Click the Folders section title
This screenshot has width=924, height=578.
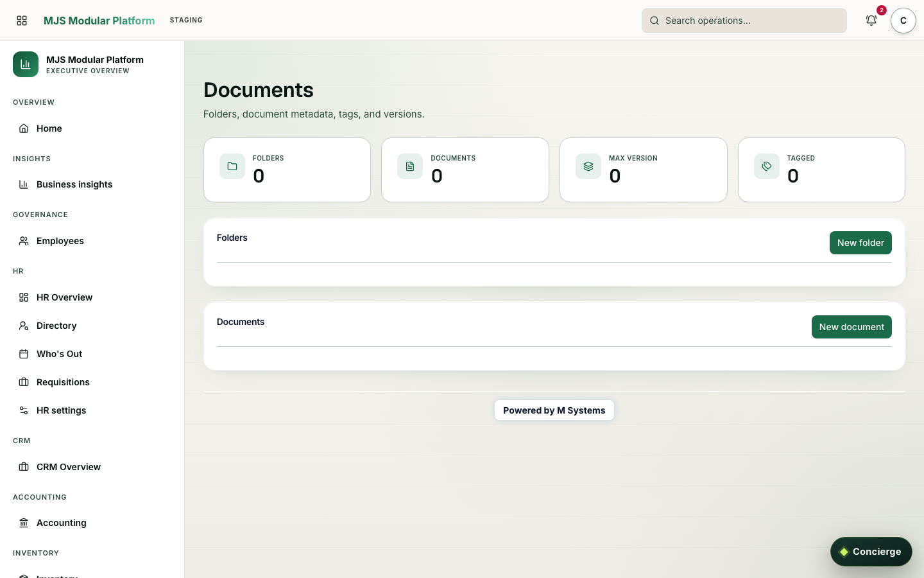[x=232, y=238]
